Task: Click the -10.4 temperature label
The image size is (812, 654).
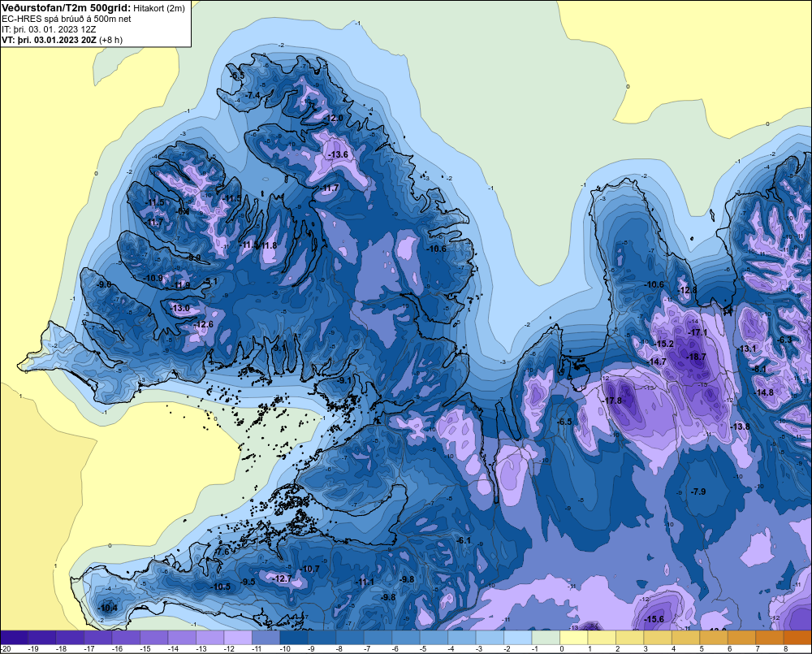Action: coord(108,608)
